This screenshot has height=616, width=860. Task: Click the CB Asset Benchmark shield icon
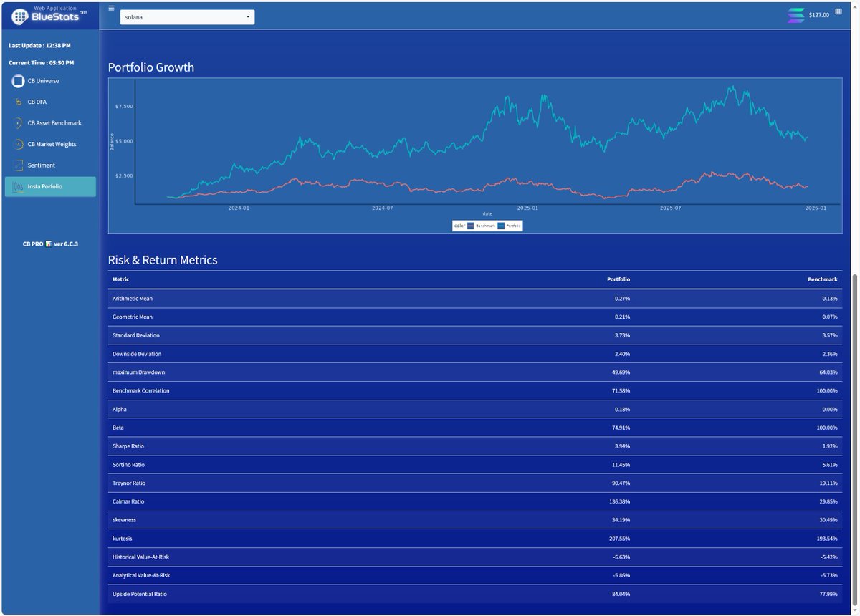coord(19,123)
